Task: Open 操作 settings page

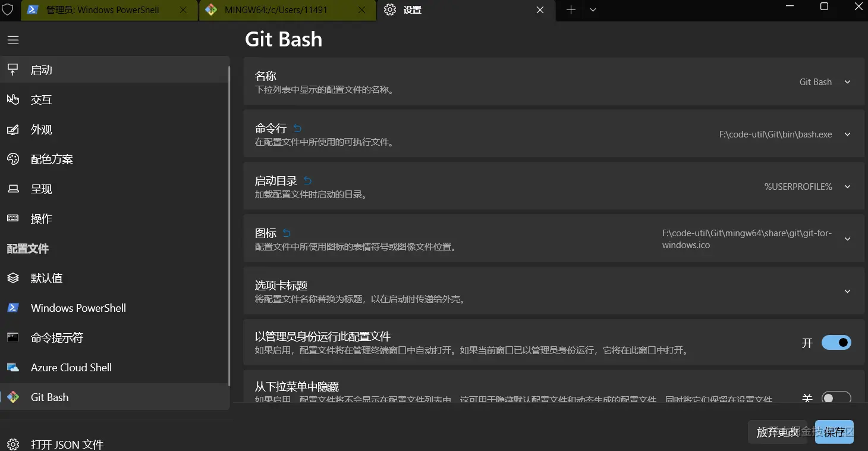Action: coord(115,218)
